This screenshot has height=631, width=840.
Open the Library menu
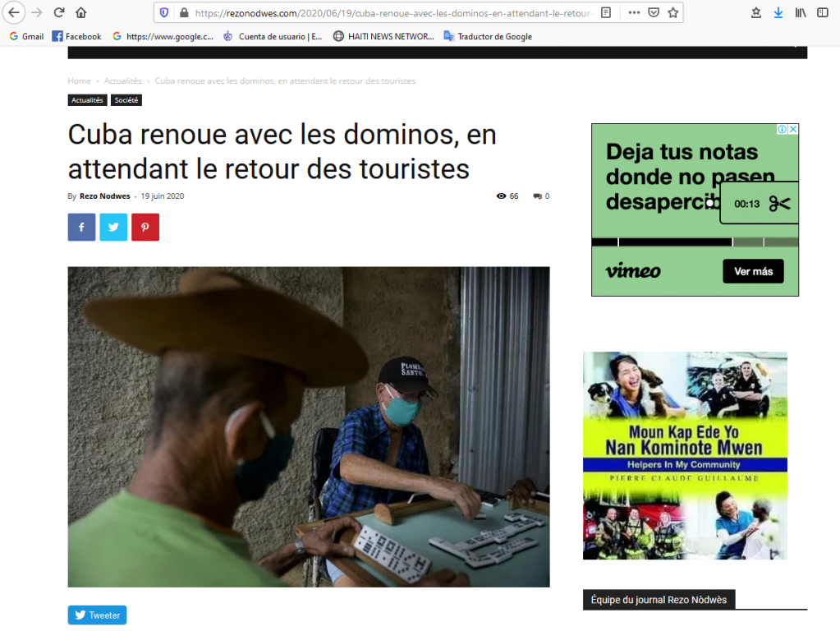pyautogui.click(x=800, y=12)
